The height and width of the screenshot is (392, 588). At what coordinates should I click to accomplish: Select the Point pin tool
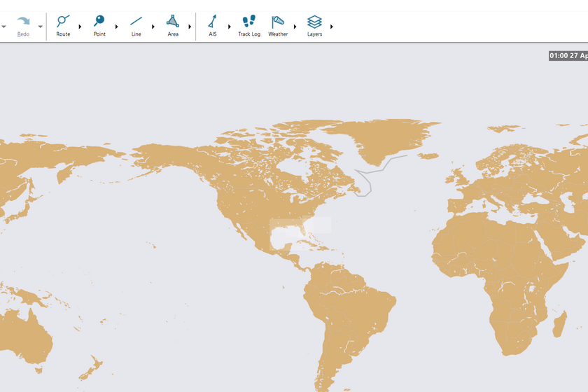click(99, 26)
